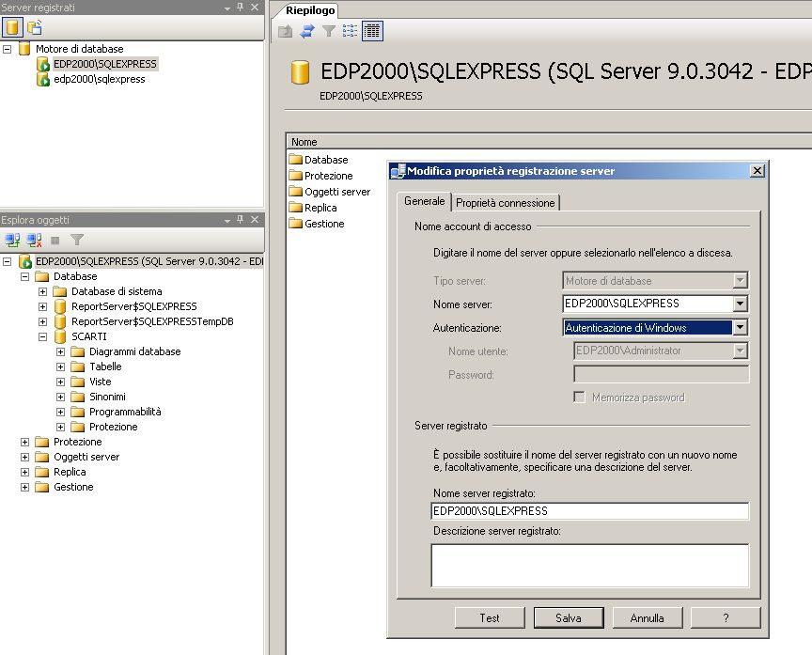Collapse the Motore di database node
Image resolution: width=812 pixels, height=655 pixels.
coord(8,49)
